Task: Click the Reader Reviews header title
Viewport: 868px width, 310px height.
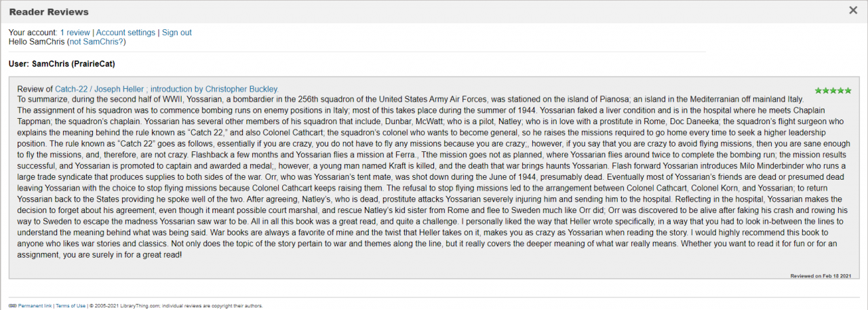Action: [49, 12]
